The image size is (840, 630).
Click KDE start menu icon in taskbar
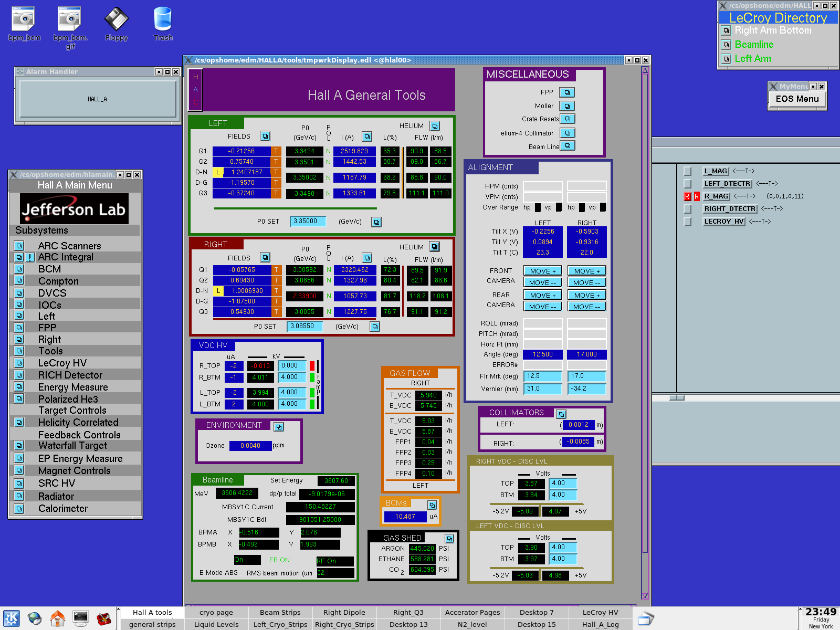click(12, 618)
